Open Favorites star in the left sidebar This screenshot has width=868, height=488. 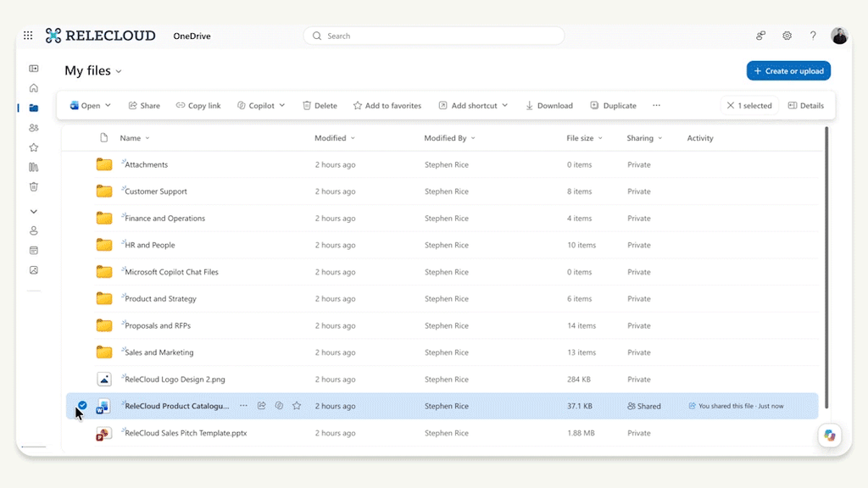(34, 147)
